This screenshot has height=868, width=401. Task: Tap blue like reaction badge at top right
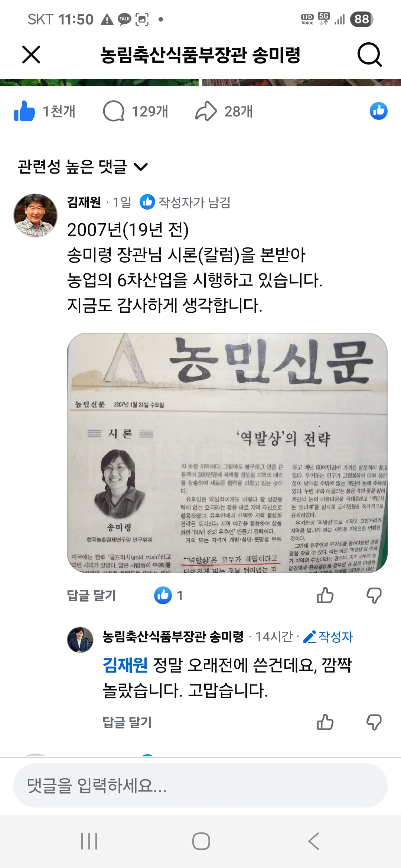(379, 111)
